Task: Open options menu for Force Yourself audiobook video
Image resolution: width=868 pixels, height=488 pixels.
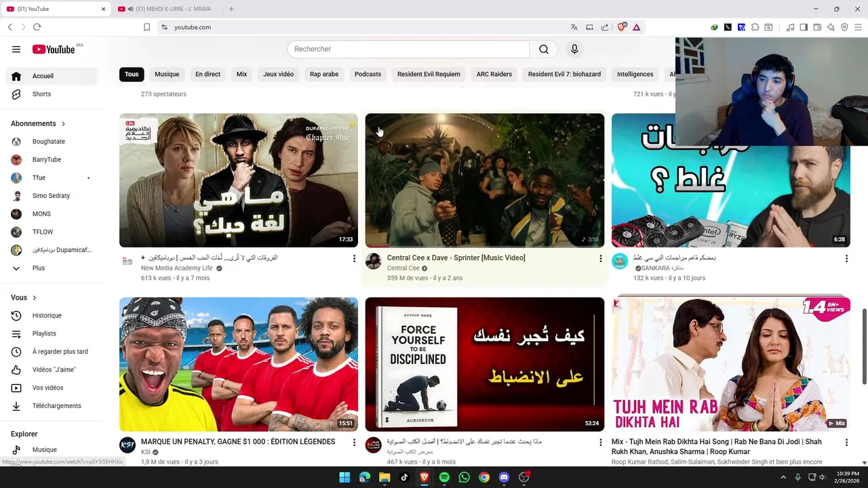Action: point(600,442)
